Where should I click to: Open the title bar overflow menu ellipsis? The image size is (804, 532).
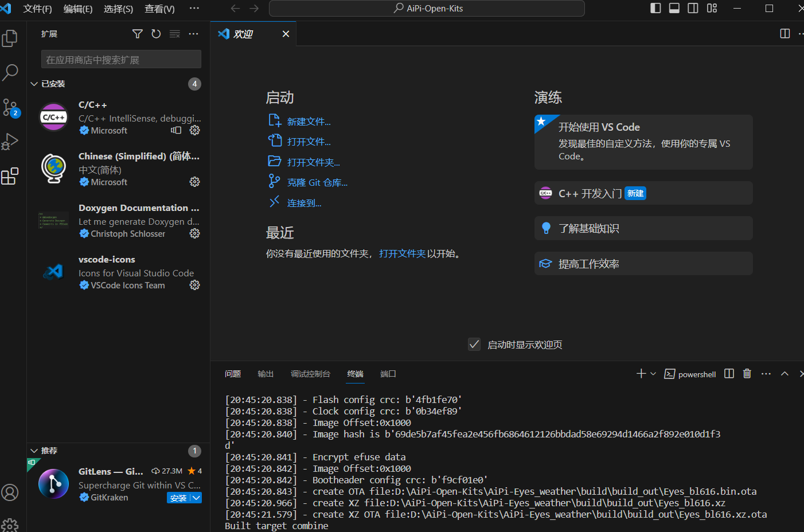194,9
